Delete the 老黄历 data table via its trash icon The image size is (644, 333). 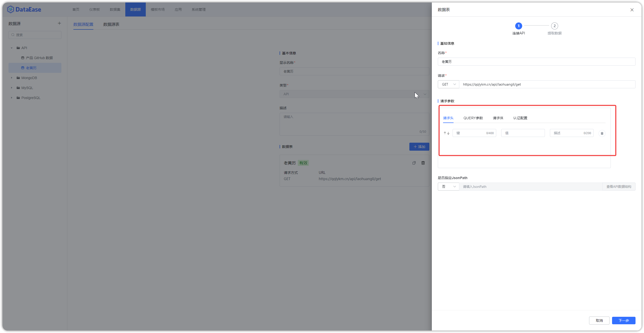pos(423,163)
